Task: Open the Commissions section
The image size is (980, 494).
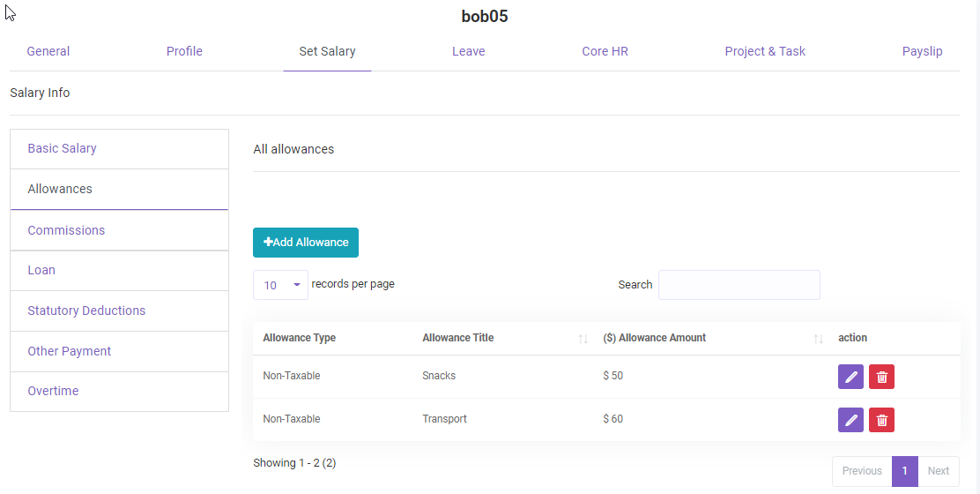Action: pos(66,230)
